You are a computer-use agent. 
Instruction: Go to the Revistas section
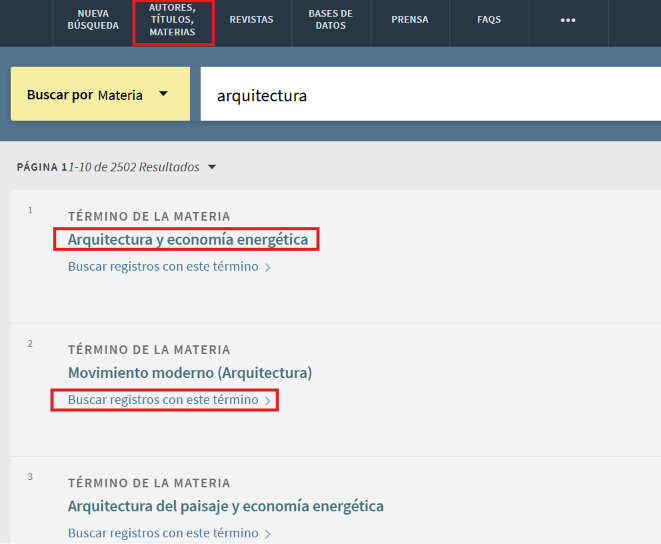[251, 20]
